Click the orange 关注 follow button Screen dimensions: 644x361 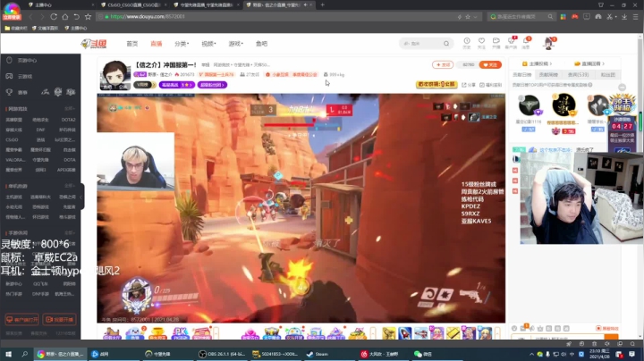[x=490, y=65]
